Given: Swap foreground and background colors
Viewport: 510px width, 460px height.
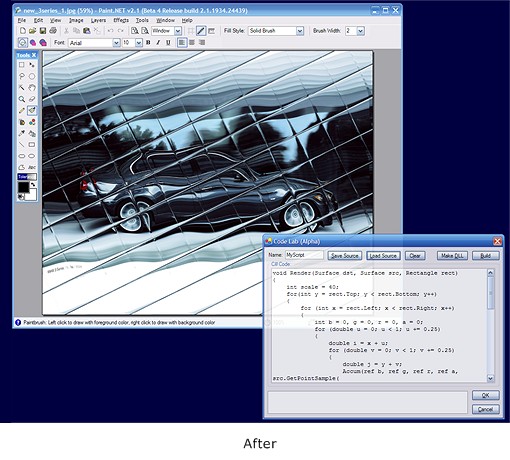Looking at the screenshot, I should point(33,184).
